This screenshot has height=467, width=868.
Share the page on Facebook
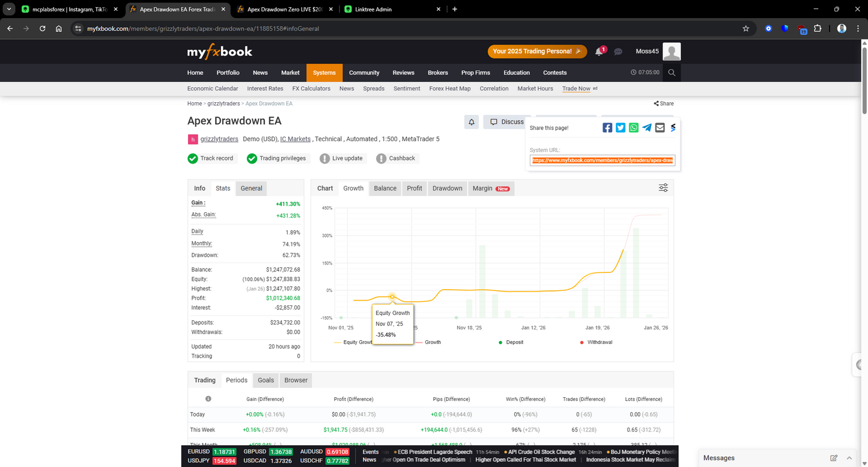607,127
